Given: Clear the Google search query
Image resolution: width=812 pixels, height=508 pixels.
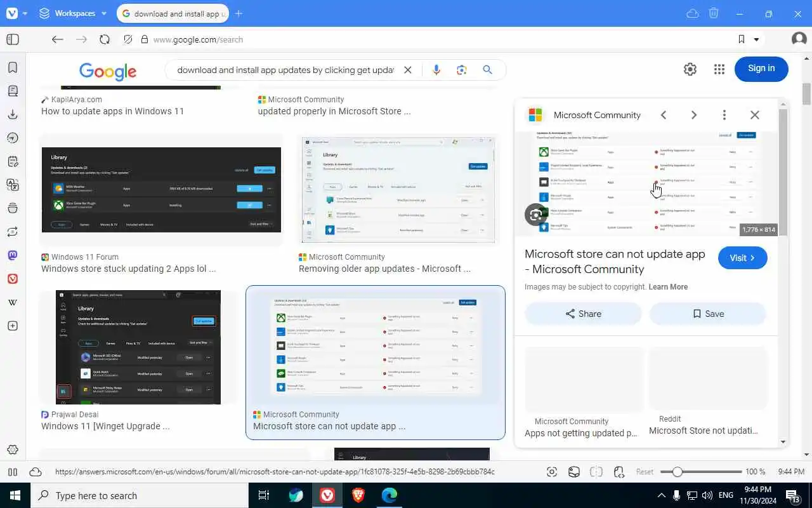Looking at the screenshot, I should [408, 70].
